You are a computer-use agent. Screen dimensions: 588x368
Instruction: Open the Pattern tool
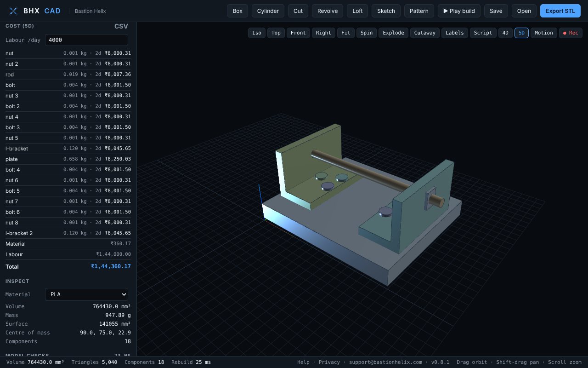click(x=419, y=11)
